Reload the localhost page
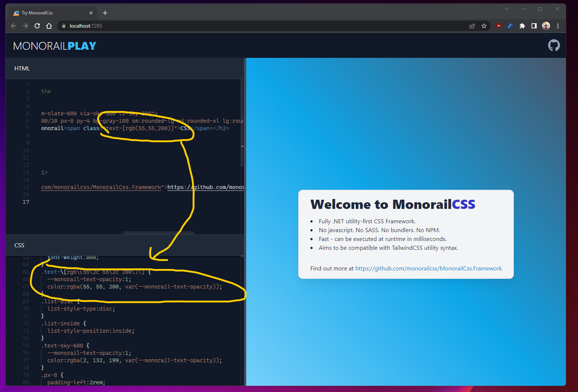578x392 pixels. [37, 26]
